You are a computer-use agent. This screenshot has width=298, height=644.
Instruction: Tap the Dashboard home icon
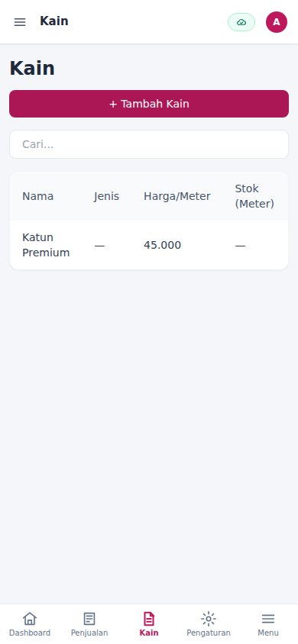click(x=30, y=619)
